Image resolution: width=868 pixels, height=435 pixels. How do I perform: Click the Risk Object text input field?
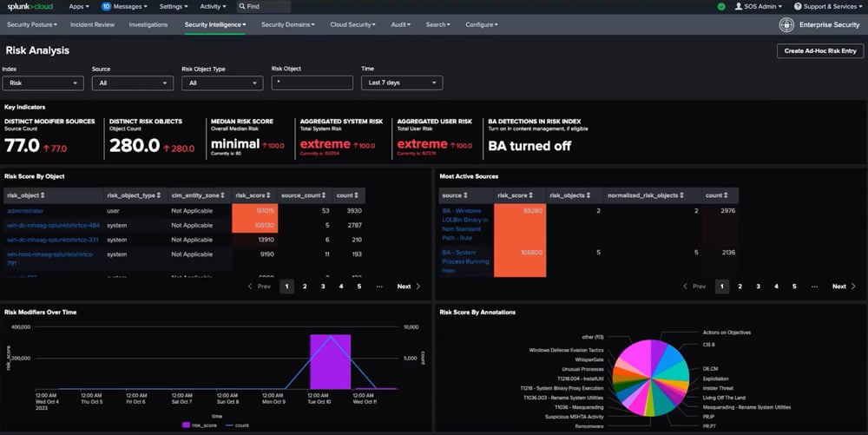pos(312,83)
